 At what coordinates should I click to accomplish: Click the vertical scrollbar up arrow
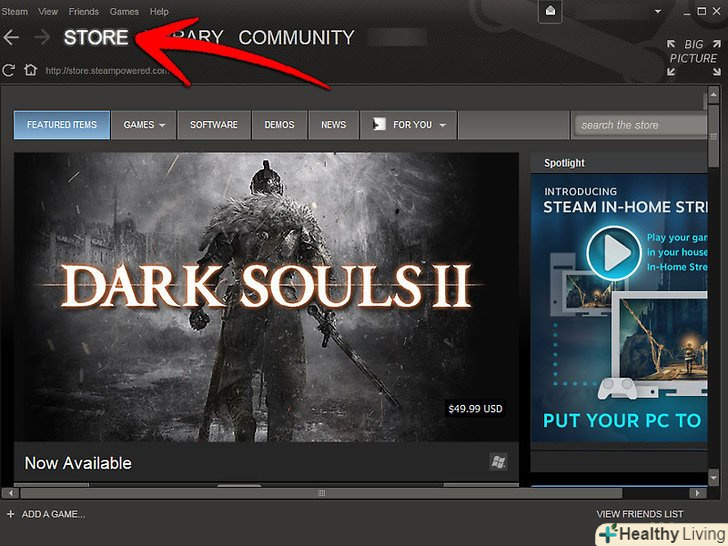[x=714, y=96]
